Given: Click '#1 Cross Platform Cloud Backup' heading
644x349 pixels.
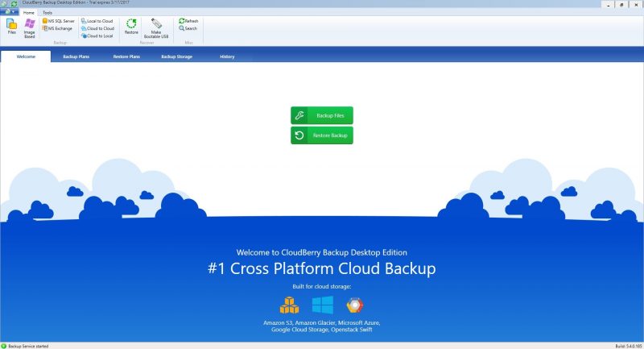Looking at the screenshot, I should click(321, 268).
